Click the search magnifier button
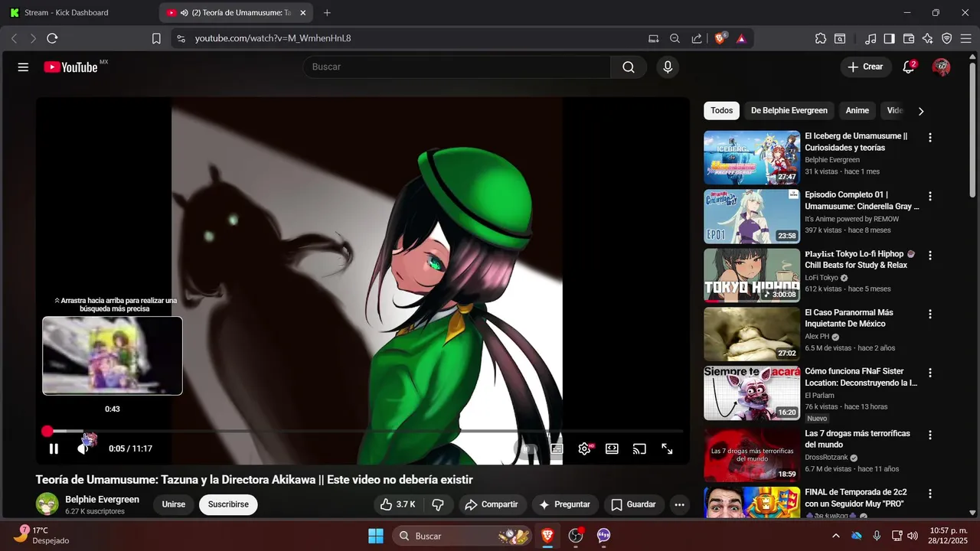 (x=629, y=67)
